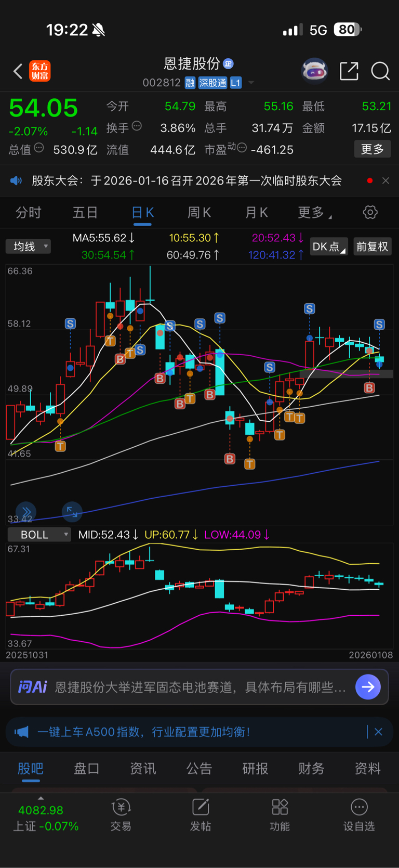Expand the stock code dropdown arrow
The image size is (399, 868).
click(251, 83)
